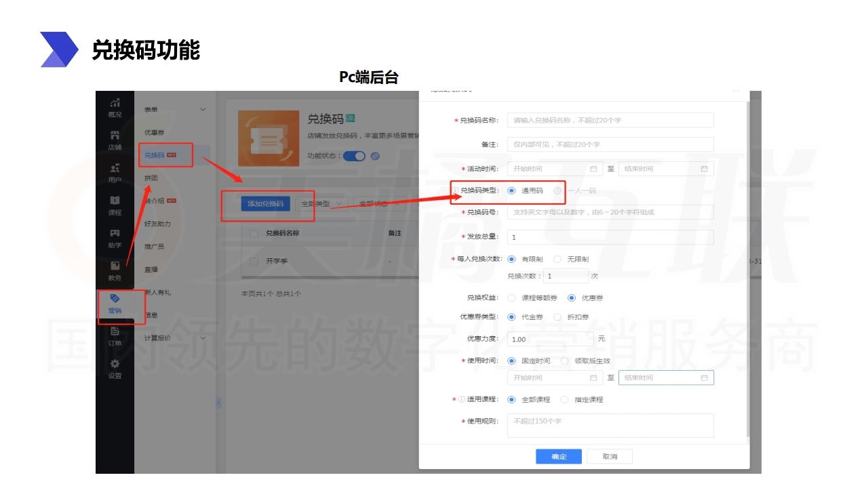Open 兑换码 in marketing submenu

tap(154, 155)
